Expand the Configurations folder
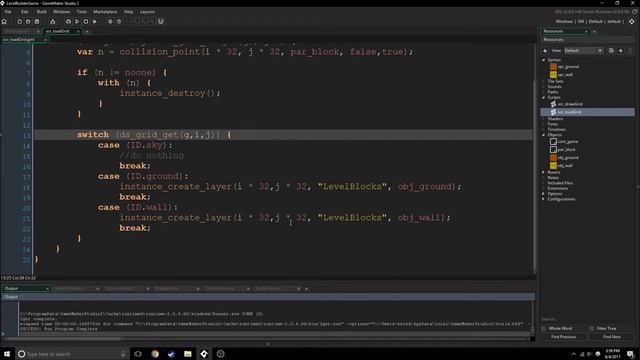 544,199
